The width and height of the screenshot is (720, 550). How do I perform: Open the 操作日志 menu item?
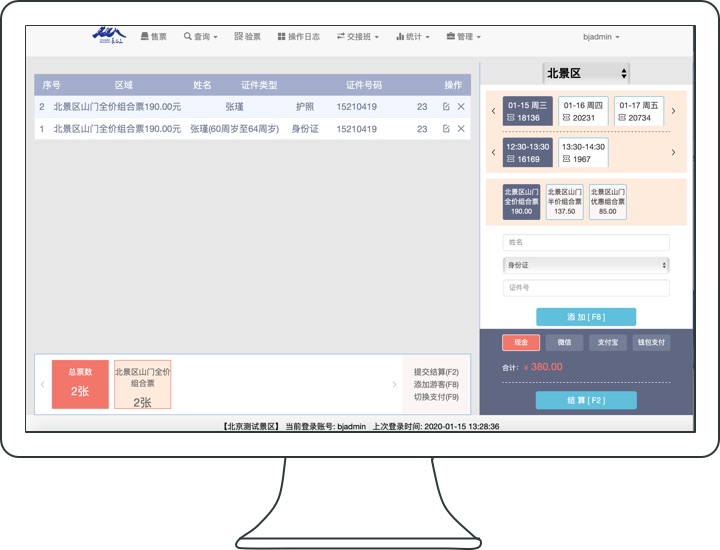298,37
